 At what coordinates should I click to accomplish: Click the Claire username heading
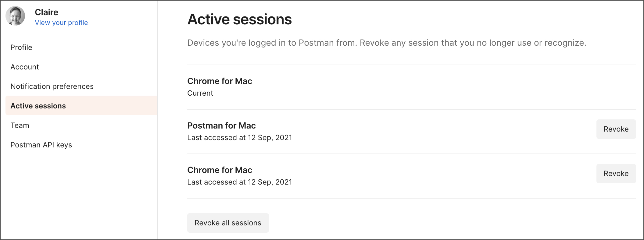pos(46,12)
